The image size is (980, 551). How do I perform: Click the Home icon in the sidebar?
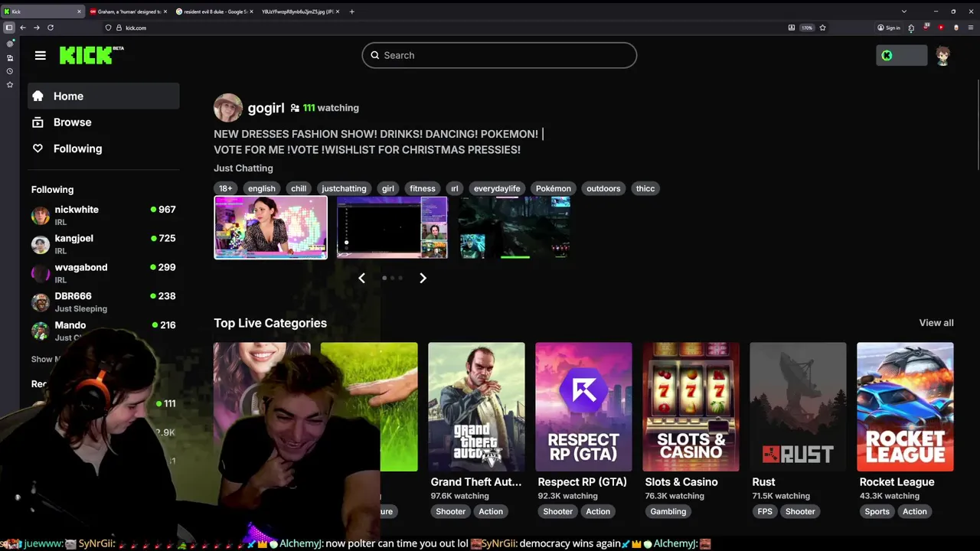38,96
